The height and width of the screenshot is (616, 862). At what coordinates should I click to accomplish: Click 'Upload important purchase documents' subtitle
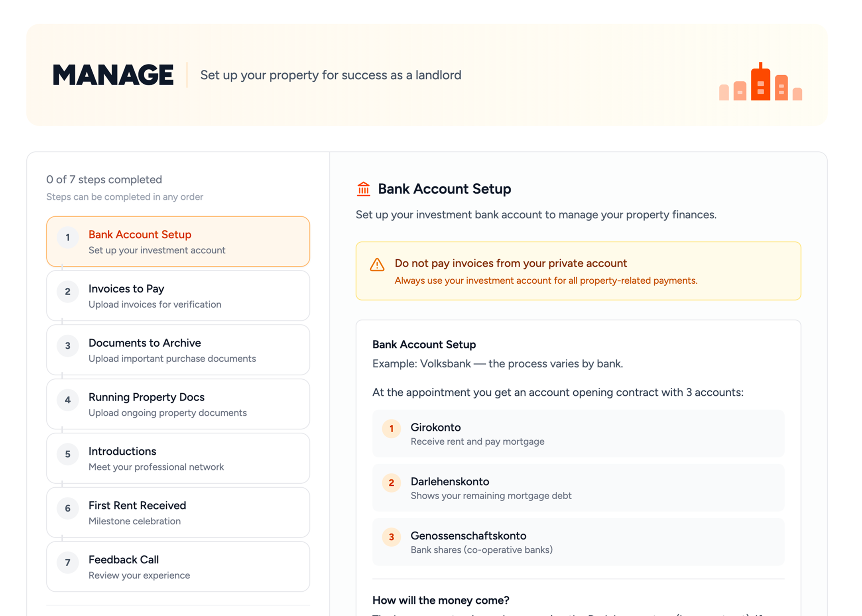172,359
